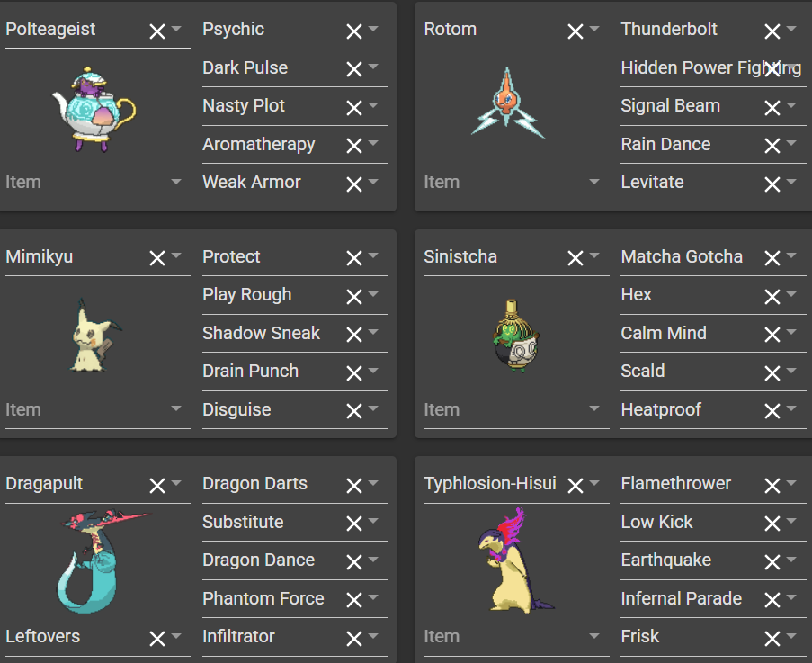Open the Typhlosion-Hisui Item dropdown
Viewport: 812px width, 663px height.
point(516,637)
